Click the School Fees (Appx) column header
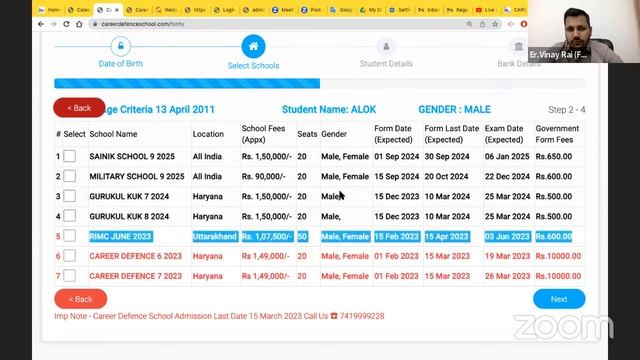The width and height of the screenshot is (640, 360). tap(263, 134)
